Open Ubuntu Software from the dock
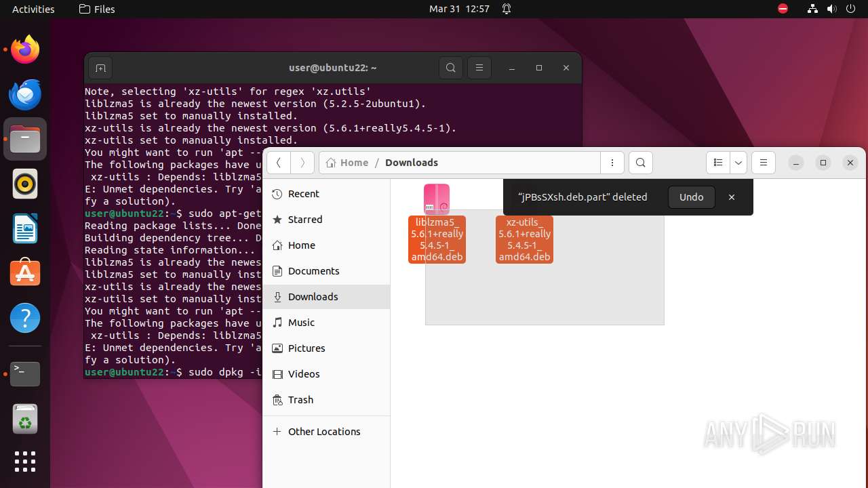Image resolution: width=868 pixels, height=488 pixels. [x=25, y=273]
